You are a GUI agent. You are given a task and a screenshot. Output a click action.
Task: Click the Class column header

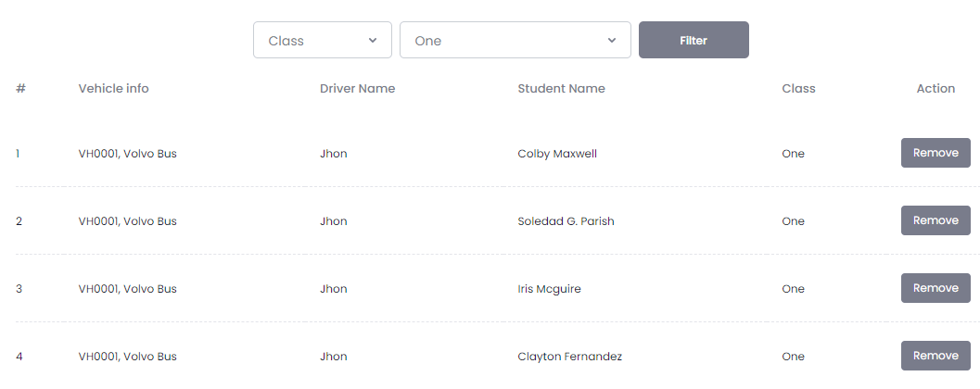[798, 89]
